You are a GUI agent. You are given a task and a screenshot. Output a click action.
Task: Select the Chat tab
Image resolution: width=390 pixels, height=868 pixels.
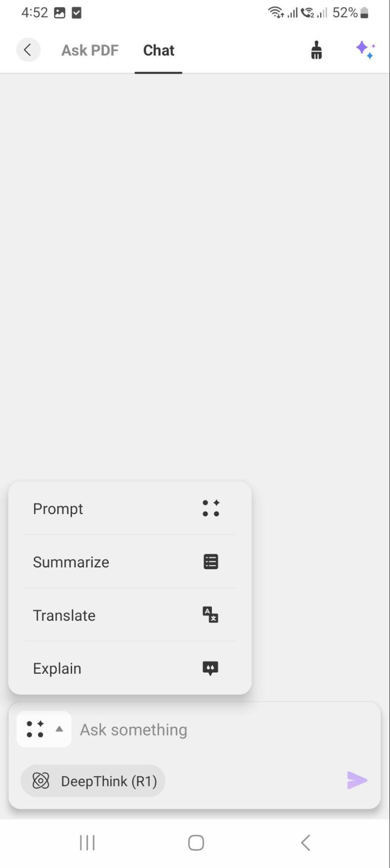pos(159,50)
